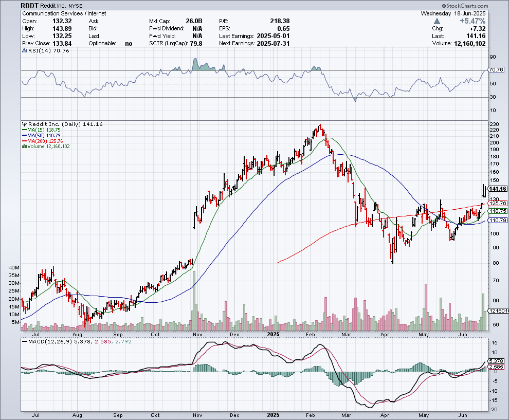Viewport: 509px width, 420px height.
Task: Click the Chg value +7.32
Action: click(x=478, y=29)
